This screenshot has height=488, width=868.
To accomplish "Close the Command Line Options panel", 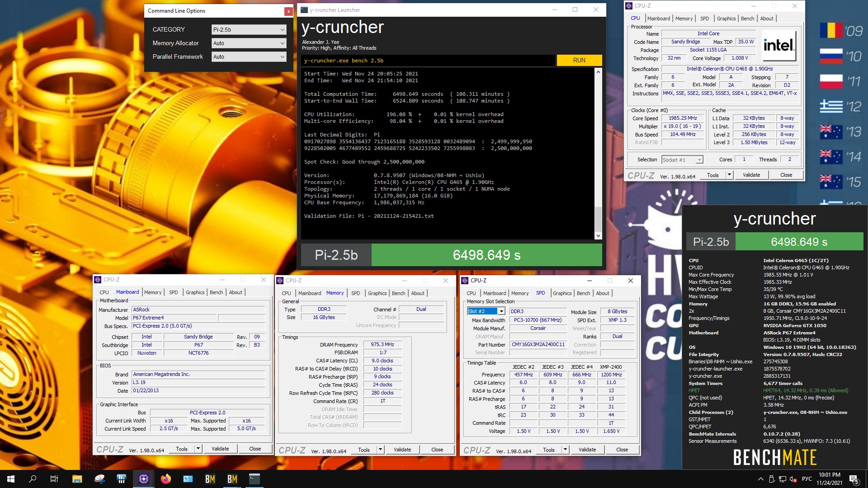I will coord(288,11).
